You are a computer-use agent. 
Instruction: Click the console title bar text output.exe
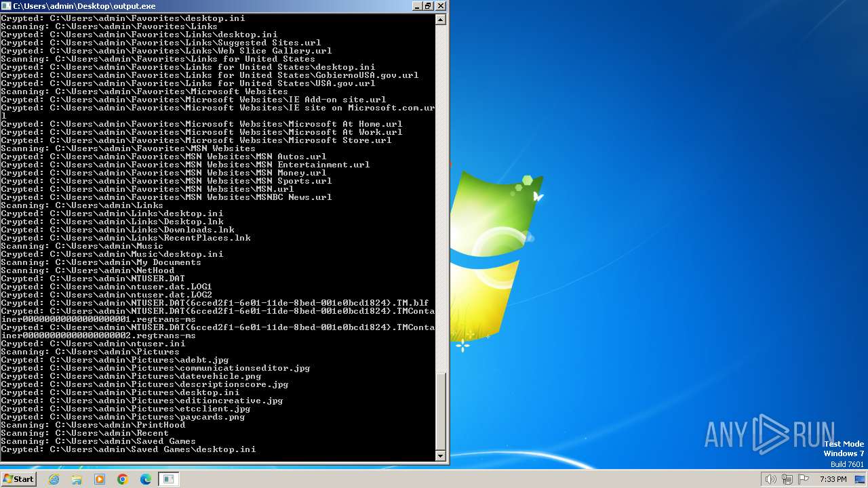[84, 6]
